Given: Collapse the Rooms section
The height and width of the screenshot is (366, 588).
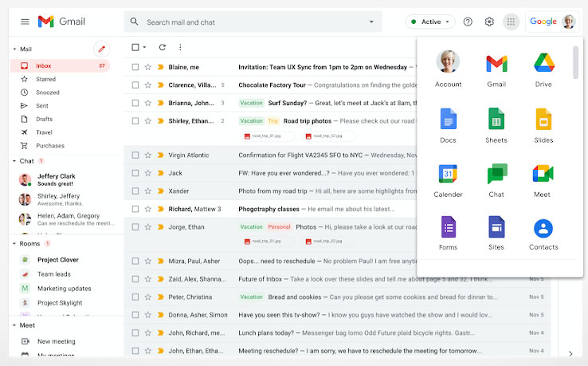Looking at the screenshot, I should (x=14, y=244).
